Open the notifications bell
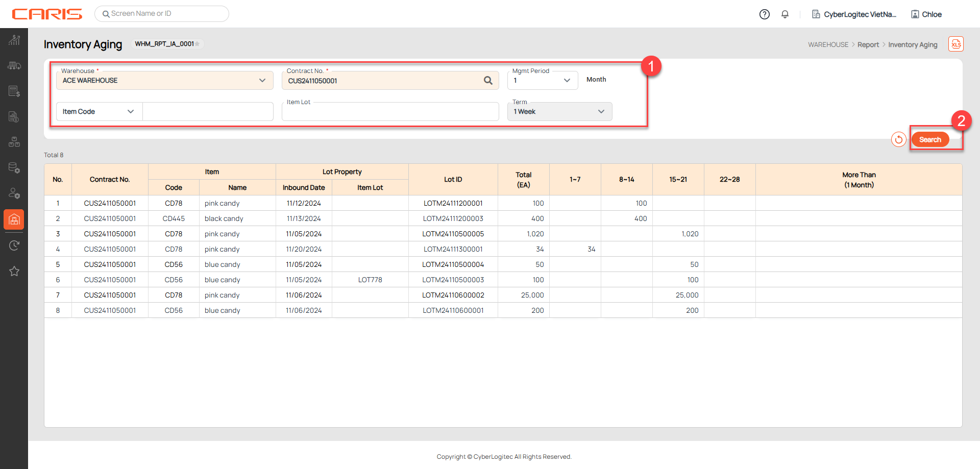 tap(785, 14)
